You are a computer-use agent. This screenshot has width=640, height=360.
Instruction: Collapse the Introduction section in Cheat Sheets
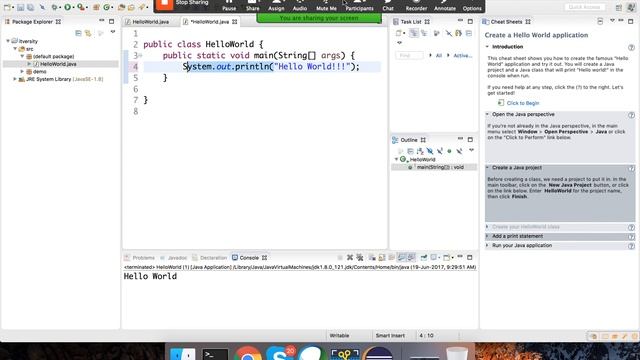(x=487, y=47)
